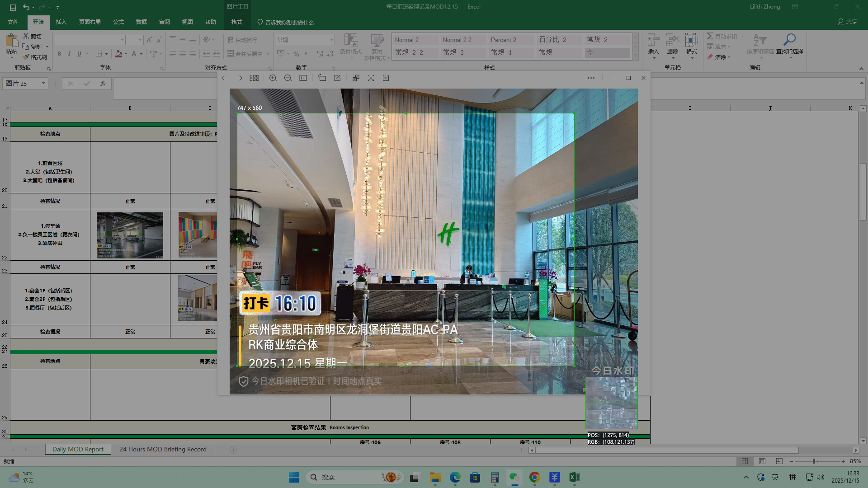This screenshot has width=868, height=488.
Task: Click the edit image pencil icon
Action: (x=337, y=78)
